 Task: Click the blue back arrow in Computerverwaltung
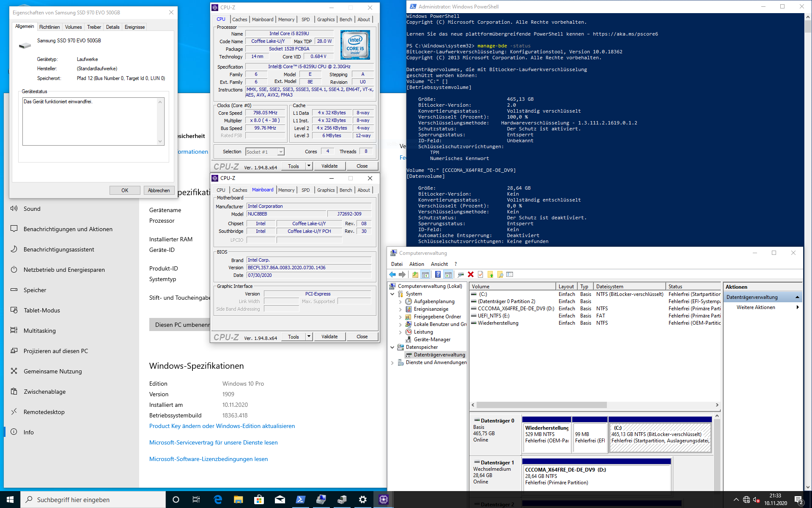click(x=392, y=274)
